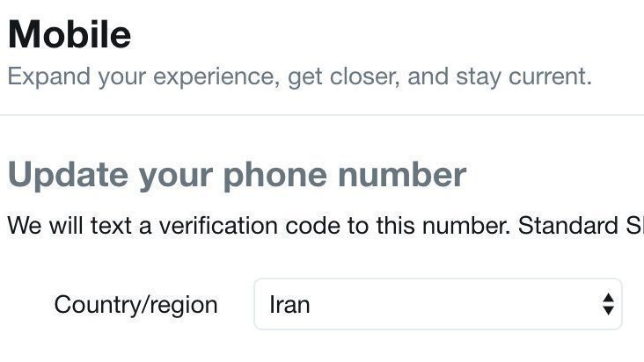Click the up-down arrows on country selector
This screenshot has width=644, height=362.
607,305
